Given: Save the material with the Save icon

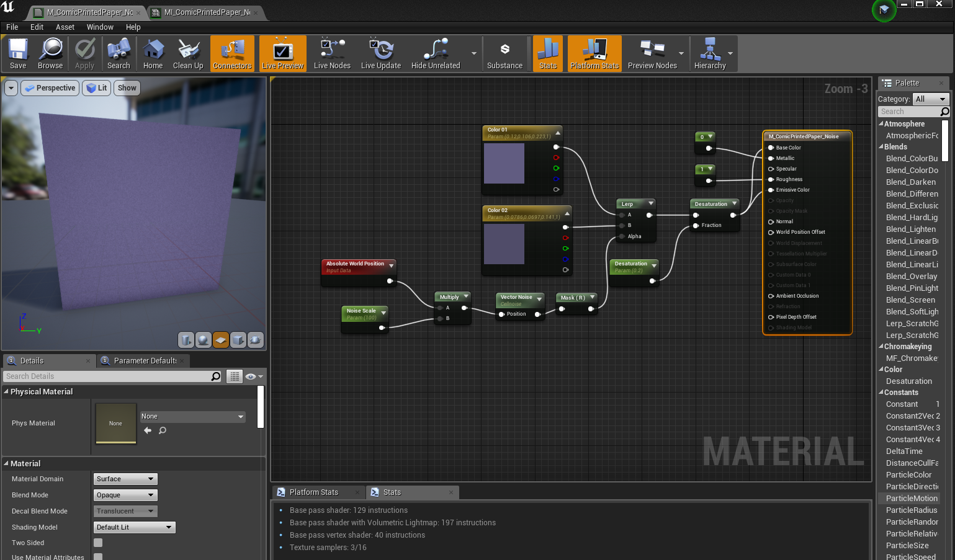Looking at the screenshot, I should 18,53.
